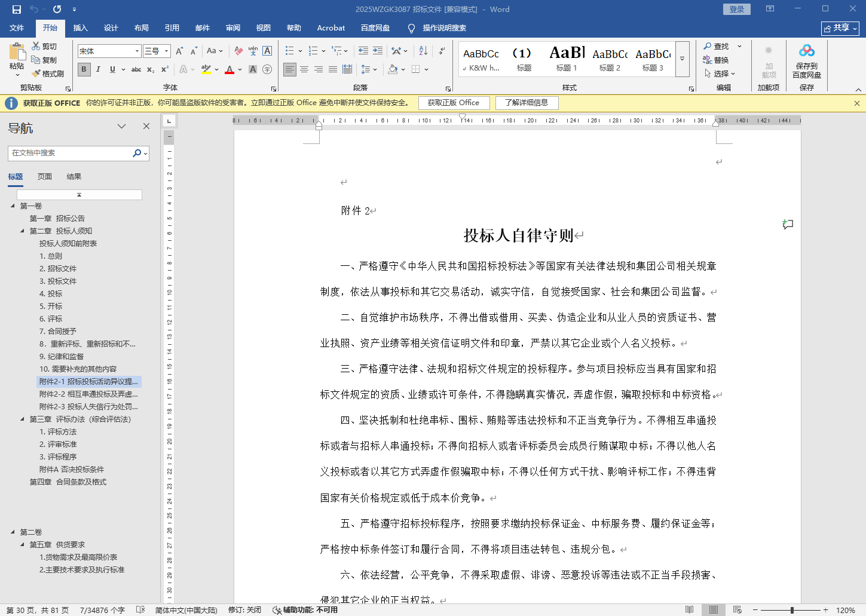The height and width of the screenshot is (616, 866).
Task: Click the save icon in title bar
Action: [16, 9]
